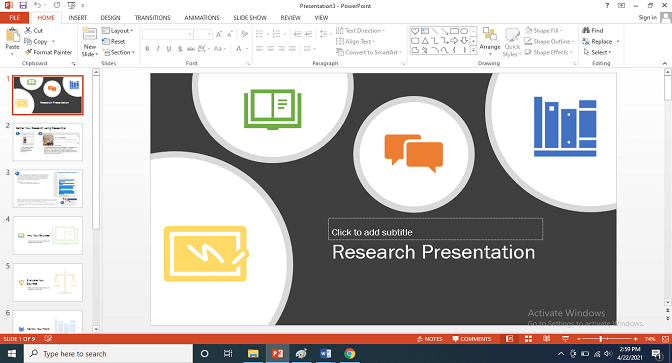Open the TRANSITIONS tab
This screenshot has height=363, width=672.
[153, 18]
